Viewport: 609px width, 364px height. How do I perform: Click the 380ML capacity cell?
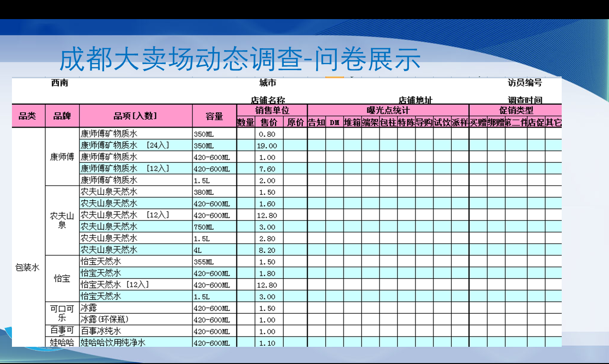(214, 192)
